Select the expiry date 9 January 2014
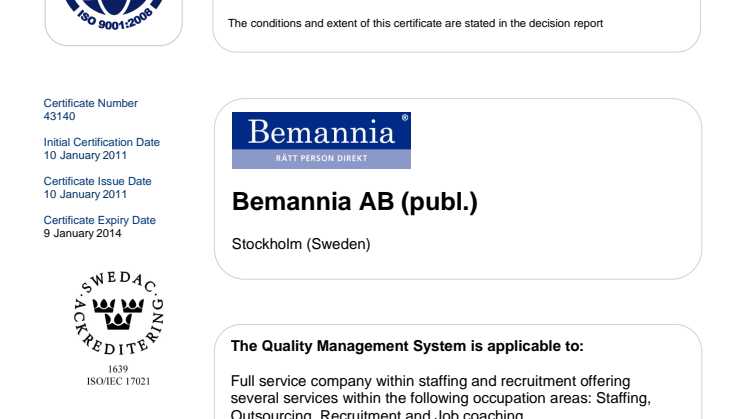Image resolution: width=746 pixels, height=419 pixels. click(x=82, y=233)
